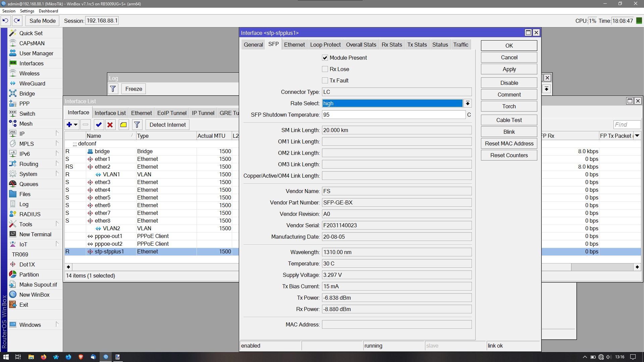Screen dimensions: 644x362
Task: Open WireGuard from the sidebar menu
Action: point(32,83)
